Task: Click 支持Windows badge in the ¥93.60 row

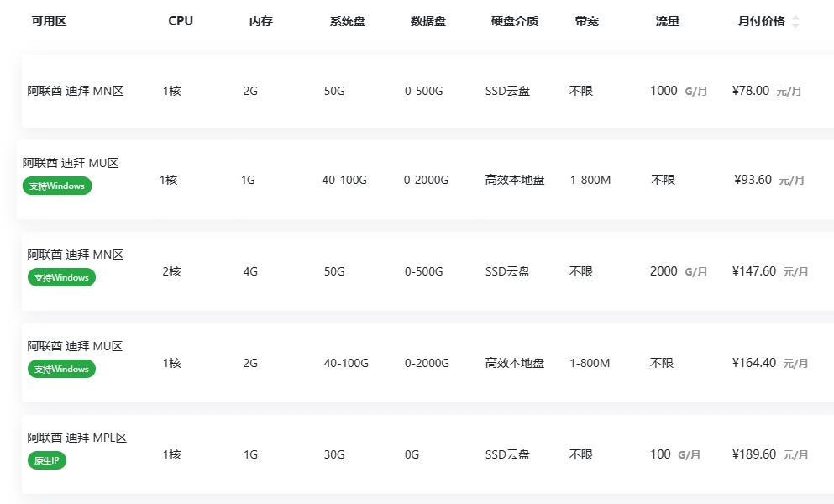Action: (57, 186)
